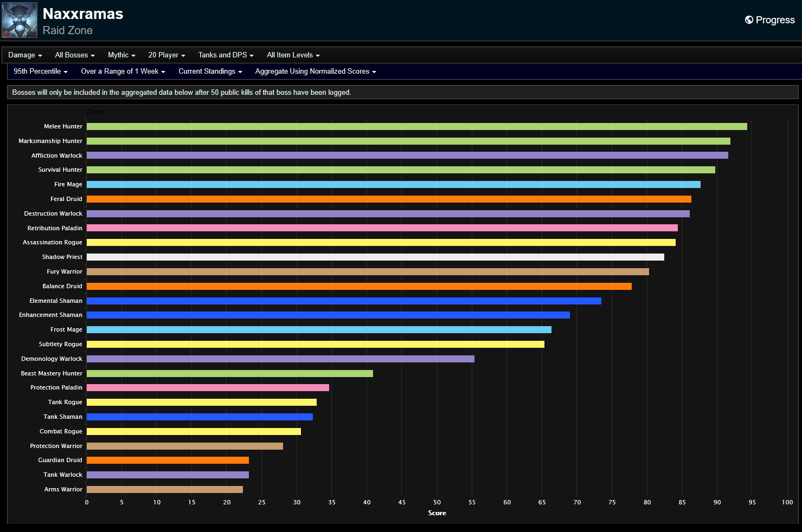Open the Tanks and DPS role dropdown
Image resolution: width=802 pixels, height=532 pixels.
point(226,55)
